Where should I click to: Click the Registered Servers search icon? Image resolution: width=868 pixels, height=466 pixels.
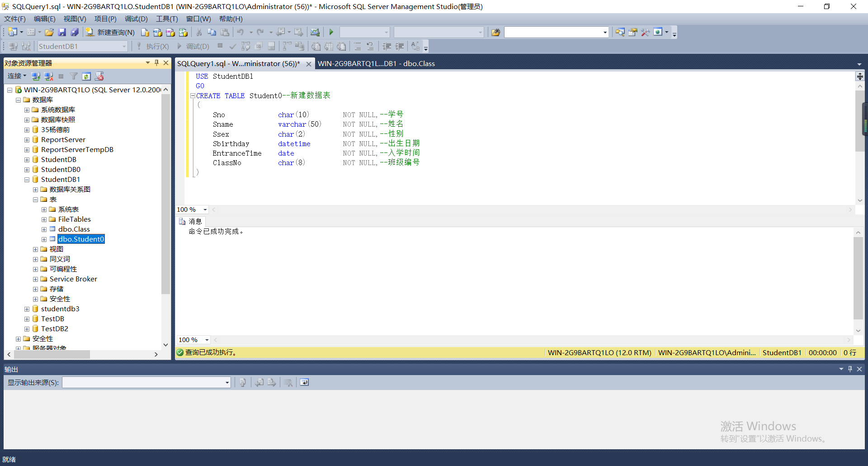pyautogui.click(x=620, y=32)
